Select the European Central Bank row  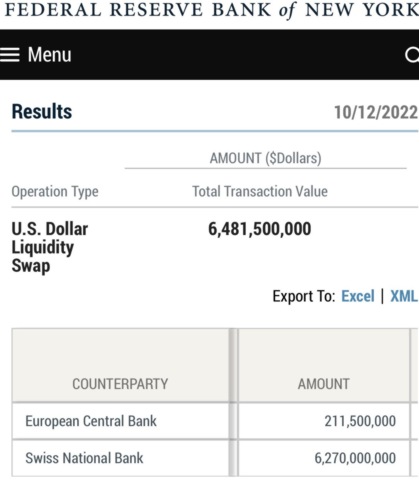tap(211, 421)
